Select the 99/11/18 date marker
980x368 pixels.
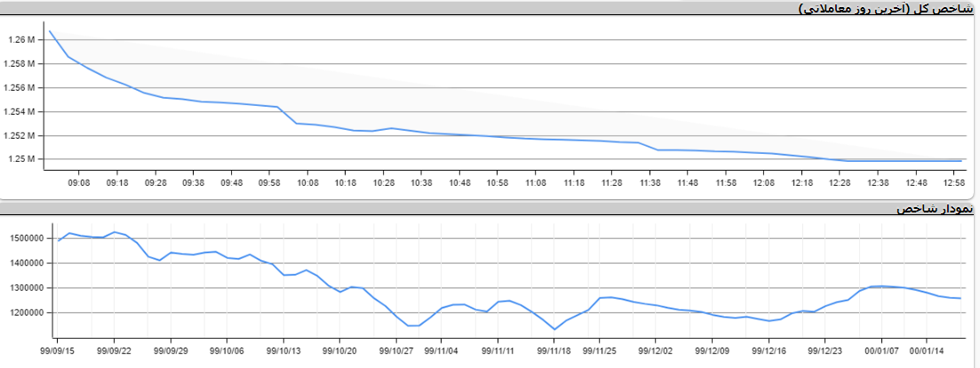[x=554, y=350]
